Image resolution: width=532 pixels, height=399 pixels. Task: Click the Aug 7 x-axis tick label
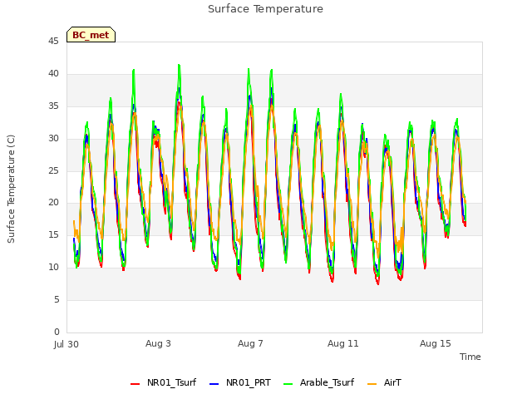[x=250, y=343]
